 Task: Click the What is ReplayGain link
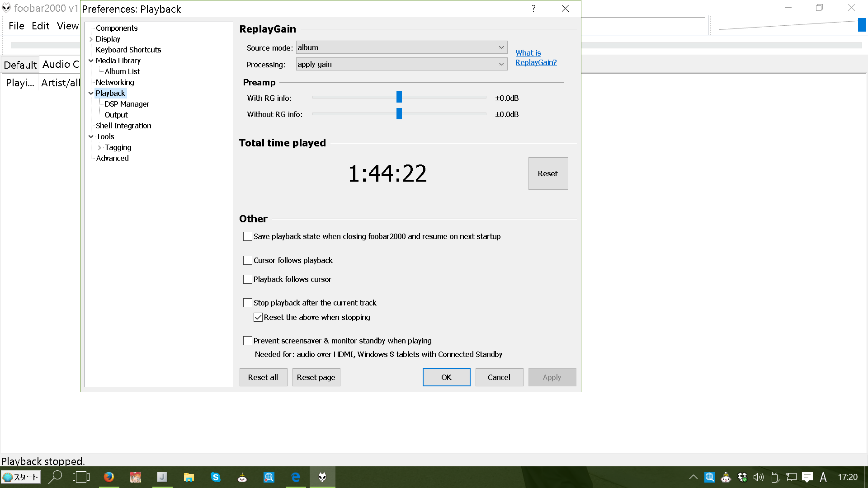(536, 58)
